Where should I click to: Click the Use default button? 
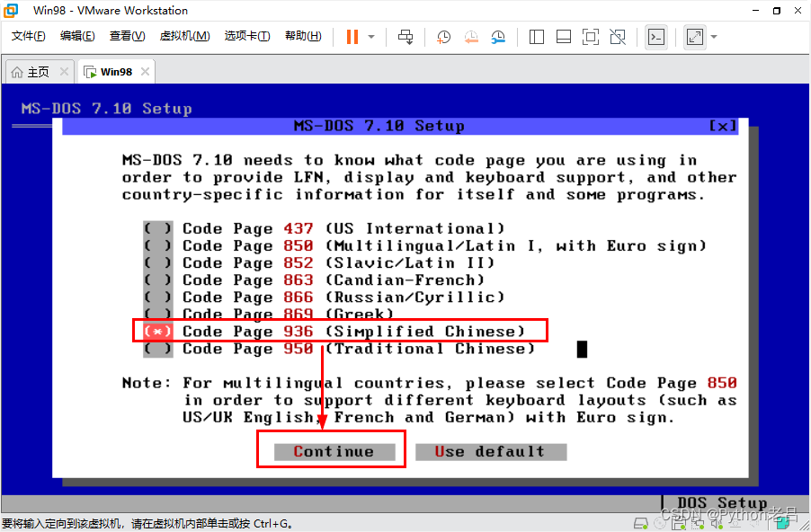(491, 452)
